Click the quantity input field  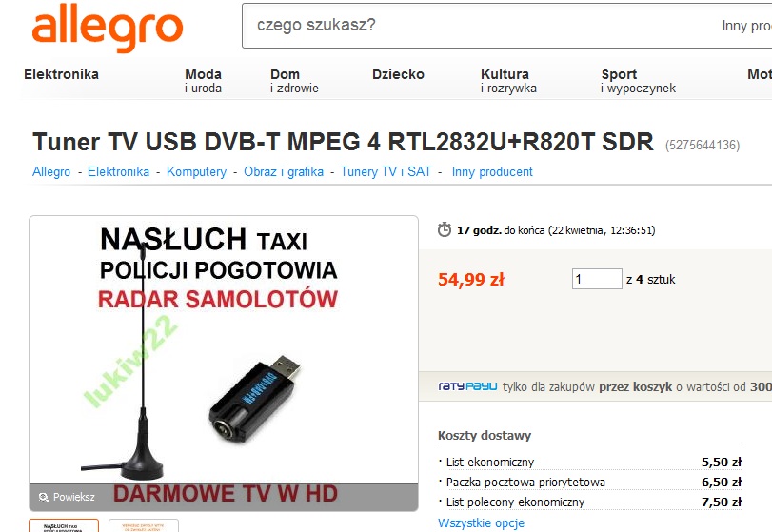pos(597,279)
